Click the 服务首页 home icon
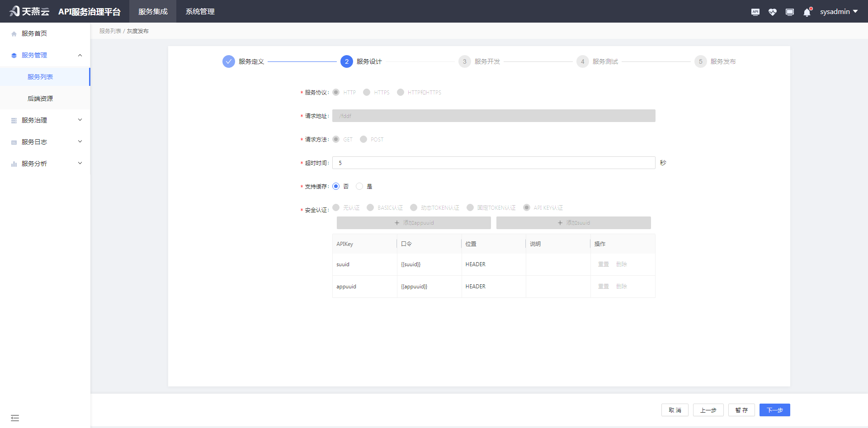The height and width of the screenshot is (428, 868). pyautogui.click(x=13, y=33)
